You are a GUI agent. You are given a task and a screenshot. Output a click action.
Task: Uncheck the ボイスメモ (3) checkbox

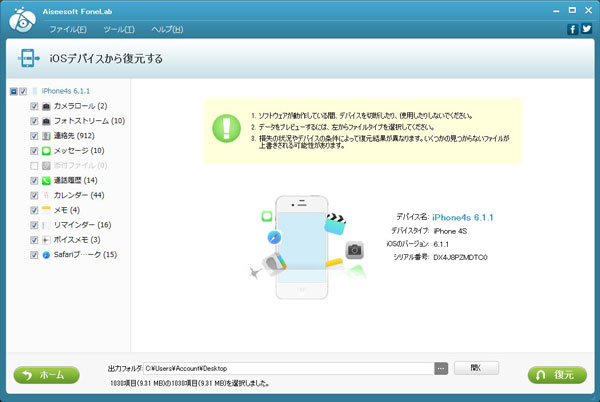[x=34, y=240]
